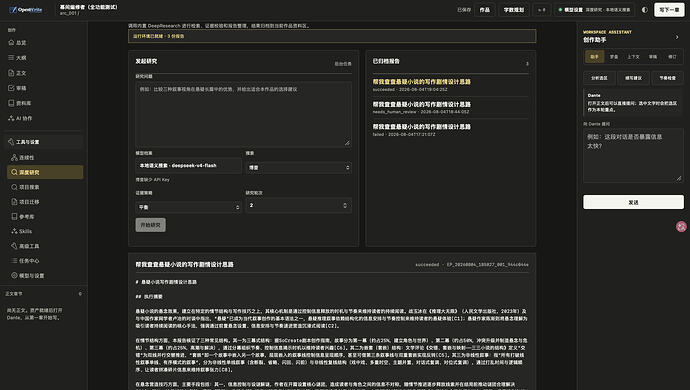
Task: Open the Skills icon item in sidebar
Action: click(x=15, y=231)
